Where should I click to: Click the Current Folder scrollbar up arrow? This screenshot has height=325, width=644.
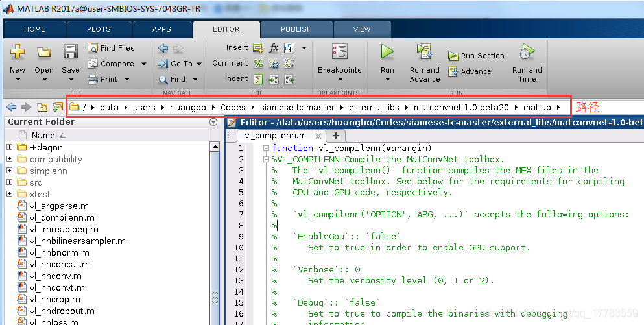[x=215, y=146]
